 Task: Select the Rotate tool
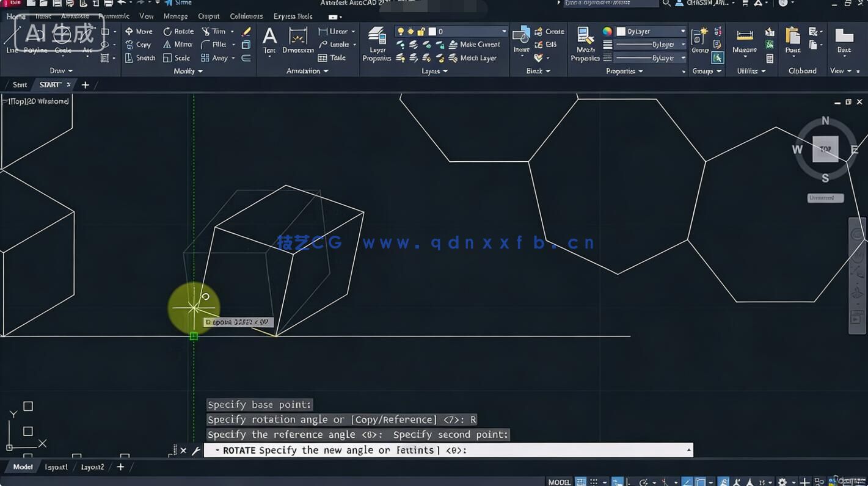tap(178, 31)
